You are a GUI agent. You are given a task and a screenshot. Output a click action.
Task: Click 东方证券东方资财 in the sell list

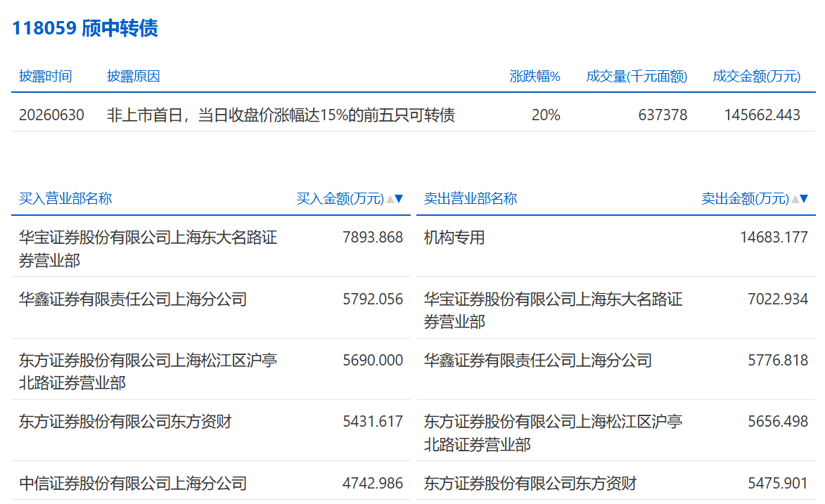(x=530, y=483)
